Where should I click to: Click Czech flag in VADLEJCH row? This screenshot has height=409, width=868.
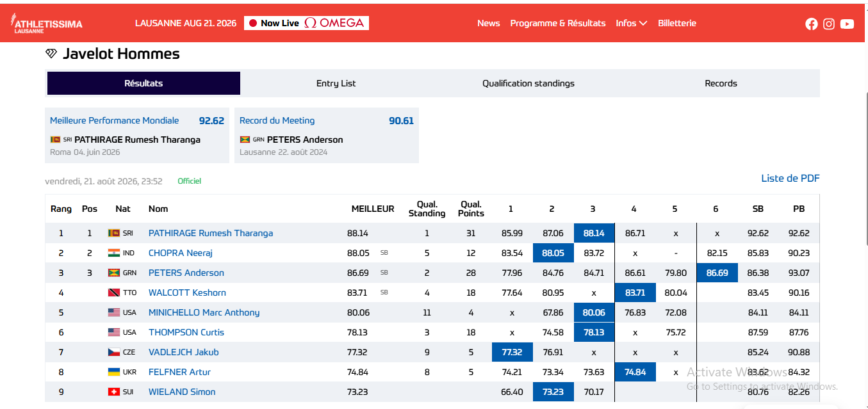point(114,352)
